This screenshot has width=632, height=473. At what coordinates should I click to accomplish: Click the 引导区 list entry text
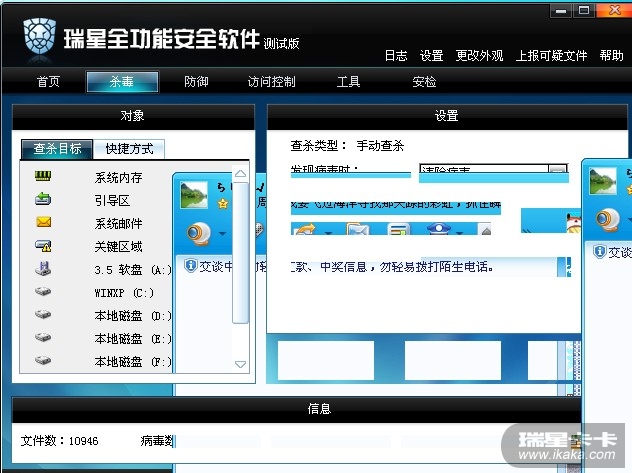pos(112,200)
